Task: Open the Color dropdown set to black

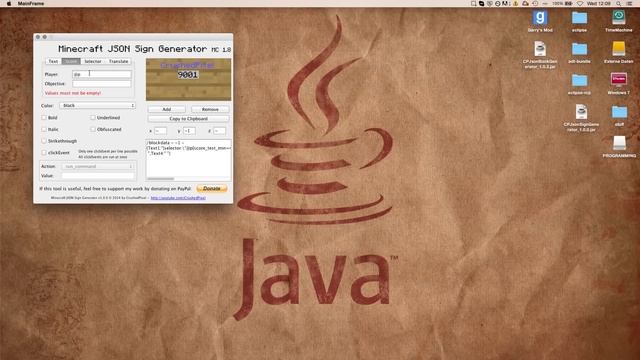Action: [98, 105]
